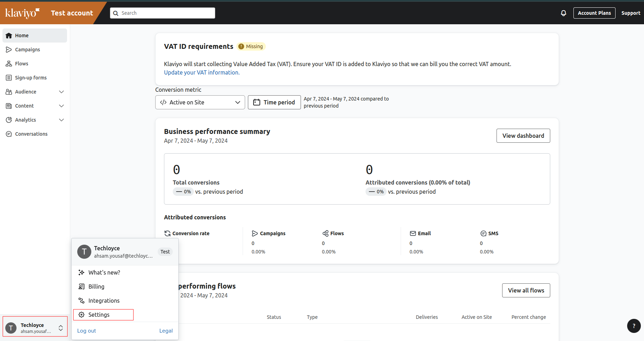Select Billing in account menu

(125, 287)
